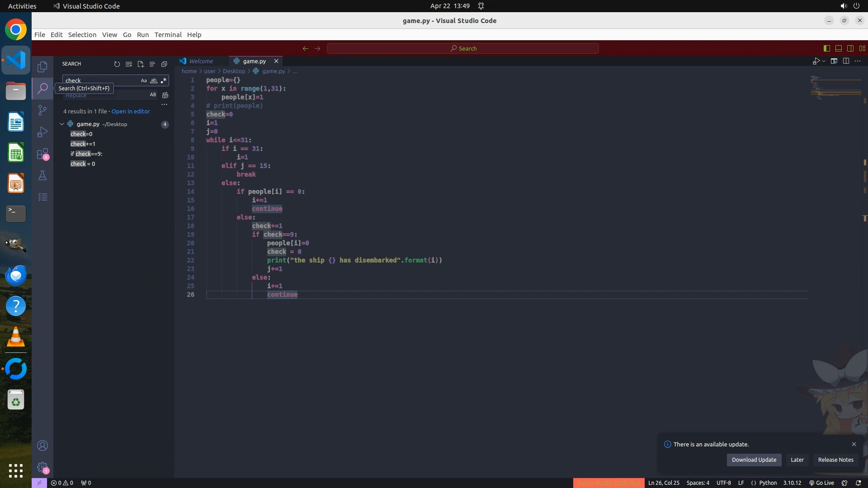Viewport: 868px width, 488px height.
Task: Toggle primary side bar layout button
Action: pyautogui.click(x=827, y=48)
